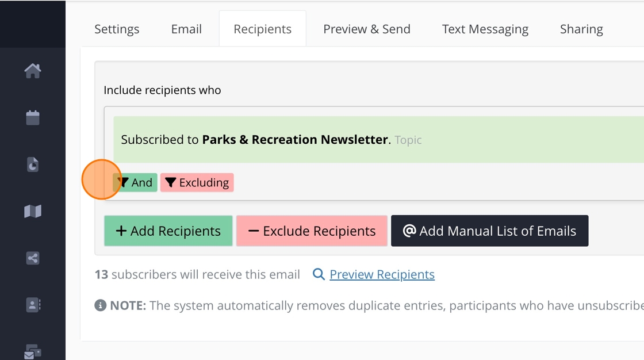Go to the Text Messaging tab
644x360 pixels.
click(485, 29)
